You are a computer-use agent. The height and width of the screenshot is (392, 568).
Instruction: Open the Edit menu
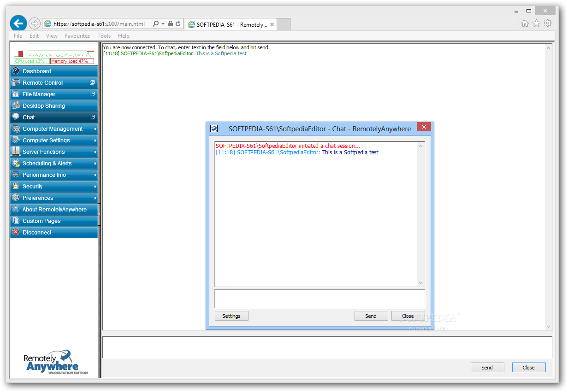(x=34, y=35)
